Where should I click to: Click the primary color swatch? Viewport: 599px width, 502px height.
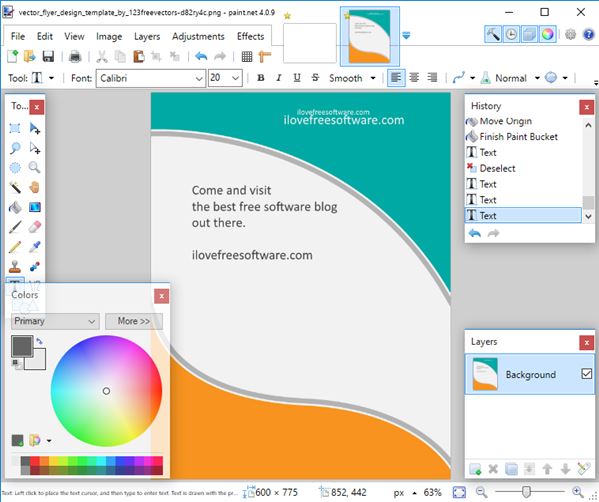(22, 346)
